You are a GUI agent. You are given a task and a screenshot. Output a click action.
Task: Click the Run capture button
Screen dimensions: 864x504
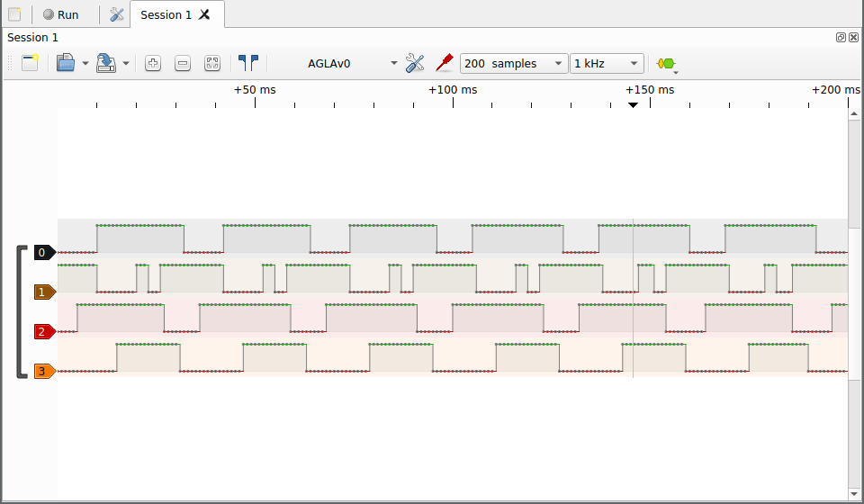[61, 15]
